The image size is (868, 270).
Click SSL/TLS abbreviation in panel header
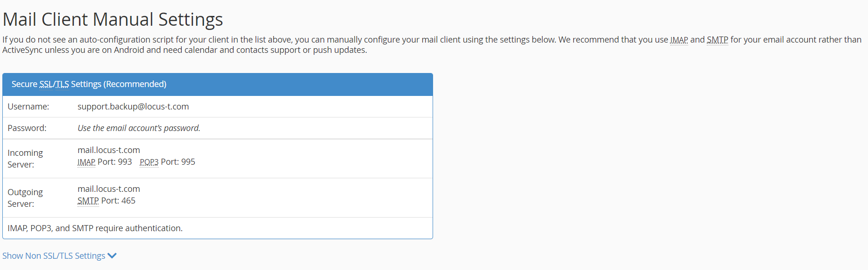(54, 84)
